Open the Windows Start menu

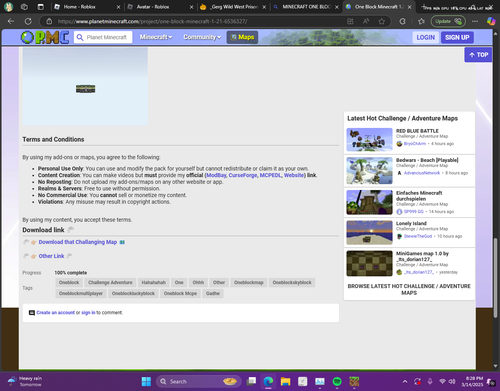(x=146, y=381)
